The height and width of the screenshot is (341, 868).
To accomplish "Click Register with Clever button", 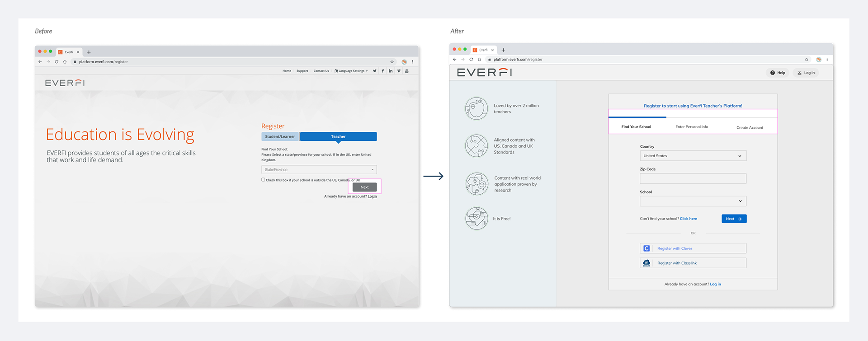I will coord(693,248).
